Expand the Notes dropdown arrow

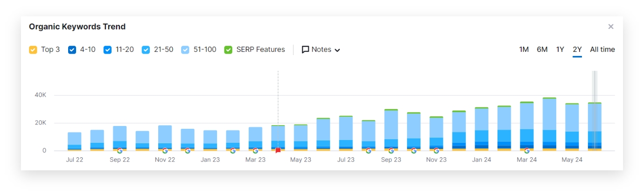pos(337,50)
